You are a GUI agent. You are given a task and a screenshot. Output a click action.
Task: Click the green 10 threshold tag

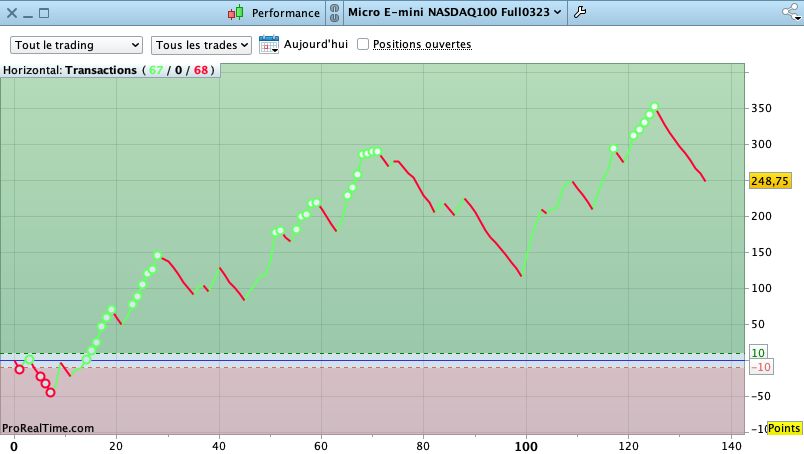click(x=758, y=352)
